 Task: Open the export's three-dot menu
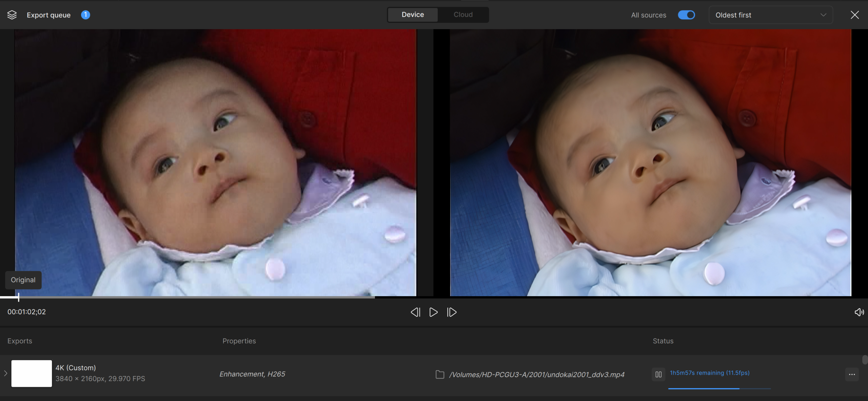coord(852,375)
